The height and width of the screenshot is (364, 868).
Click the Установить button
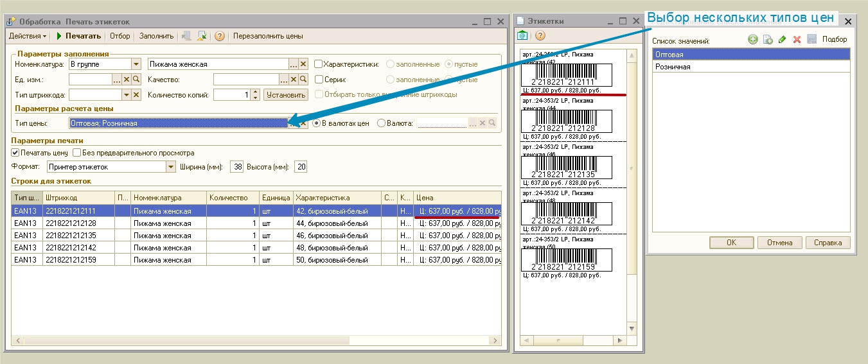pyautogui.click(x=286, y=95)
